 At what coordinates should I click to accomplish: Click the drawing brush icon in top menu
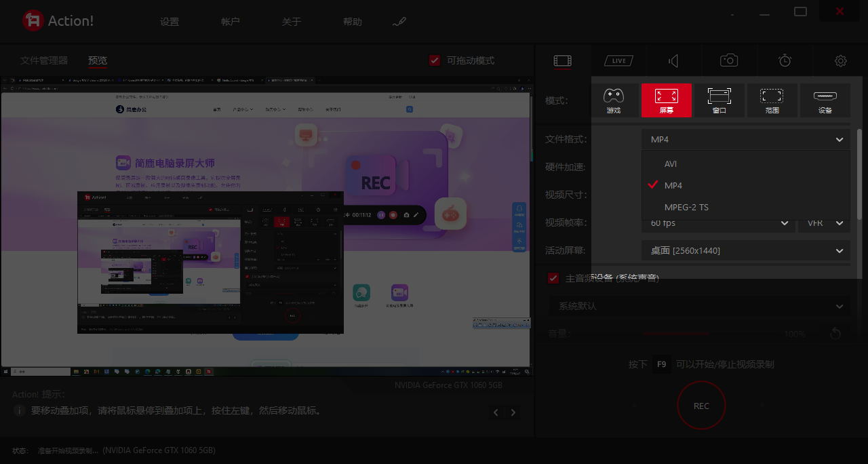click(399, 22)
